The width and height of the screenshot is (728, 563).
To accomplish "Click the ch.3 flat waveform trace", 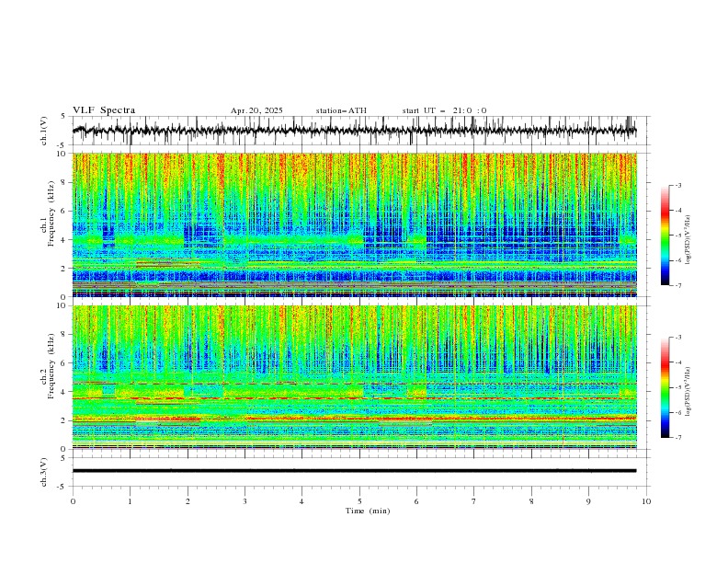I will [354, 471].
